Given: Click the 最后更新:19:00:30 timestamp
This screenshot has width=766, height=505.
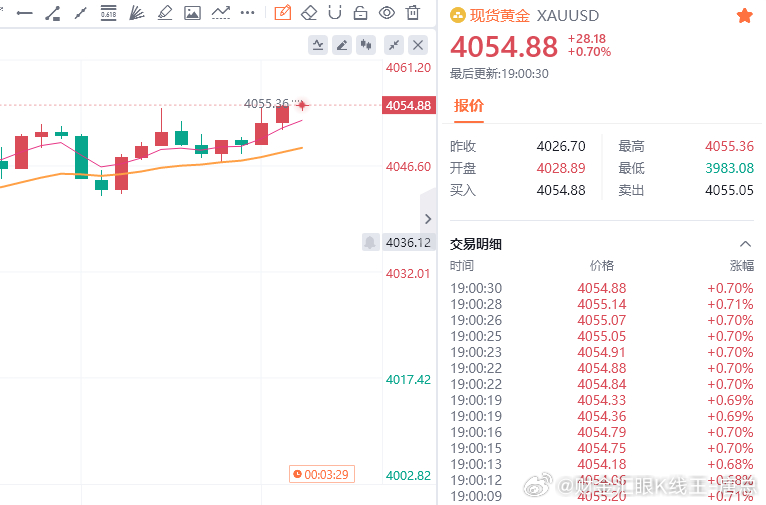Looking at the screenshot, I should pyautogui.click(x=499, y=74).
